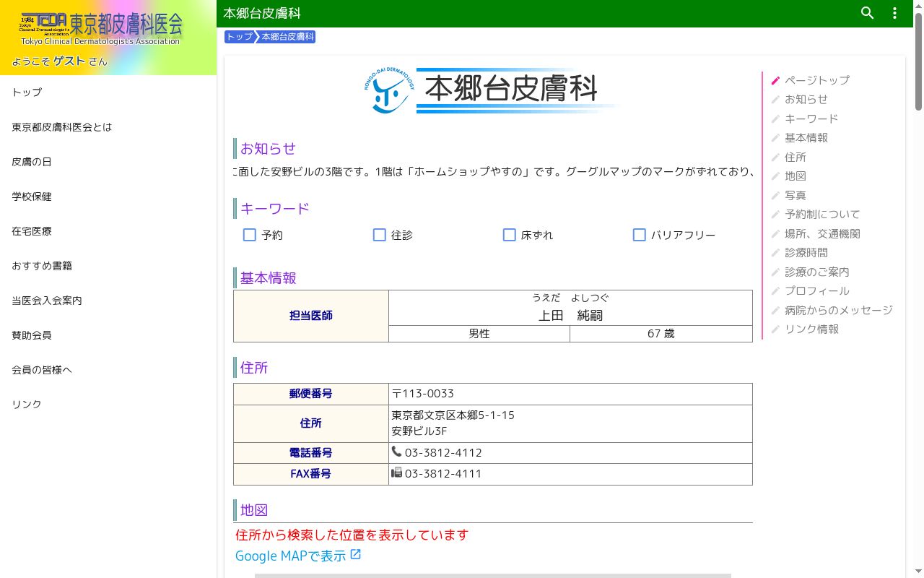Jump to 予約制について in page contents
The width and height of the screenshot is (924, 578).
tap(822, 215)
